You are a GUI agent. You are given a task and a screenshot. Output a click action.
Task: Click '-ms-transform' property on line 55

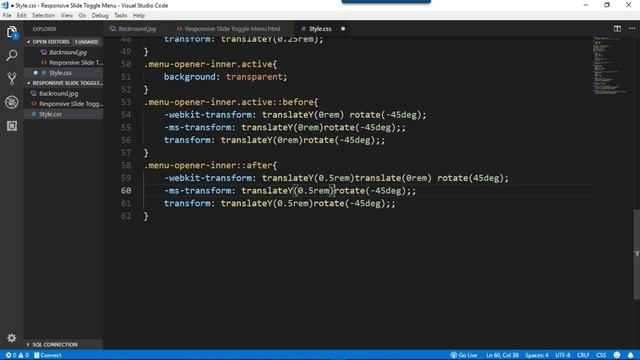tap(198, 127)
